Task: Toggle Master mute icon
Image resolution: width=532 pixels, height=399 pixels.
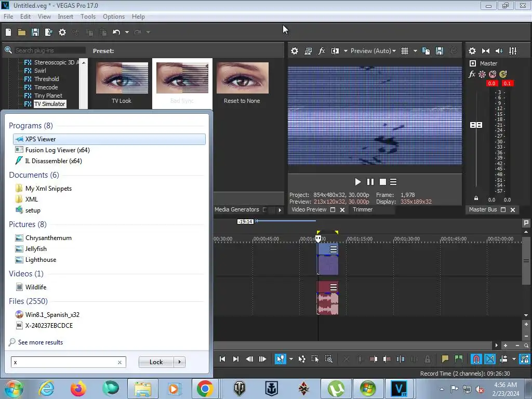Action: click(x=493, y=74)
